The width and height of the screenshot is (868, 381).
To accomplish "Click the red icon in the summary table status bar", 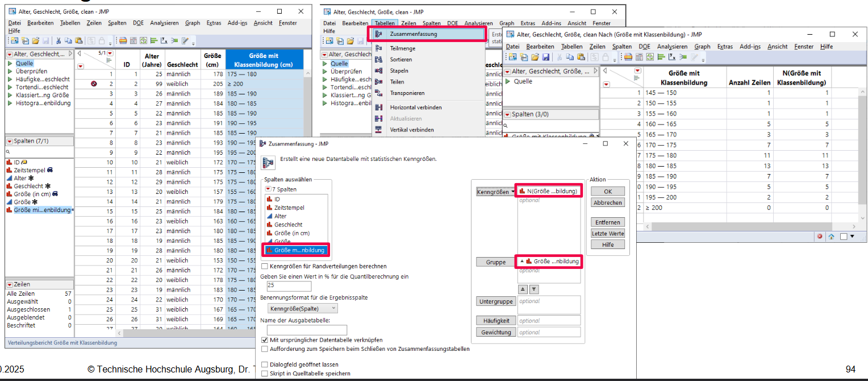I will coord(820,236).
